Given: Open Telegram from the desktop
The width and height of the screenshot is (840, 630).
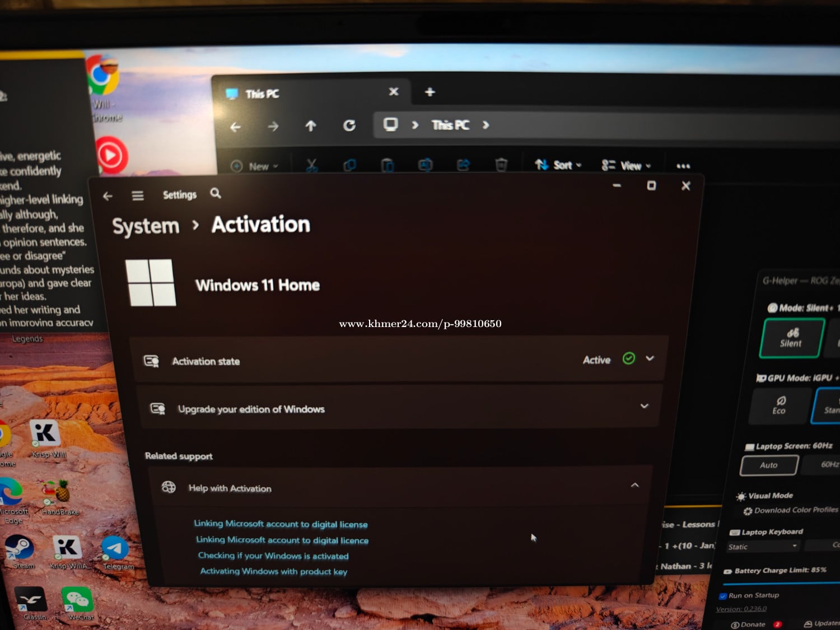Looking at the screenshot, I should coord(116,550).
